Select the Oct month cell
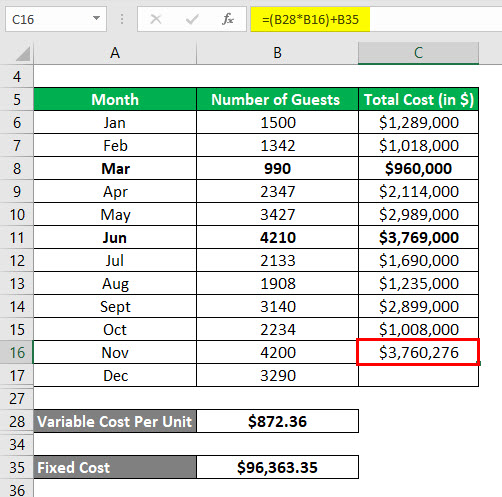Image resolution: width=502 pixels, height=497 pixels. [115, 329]
